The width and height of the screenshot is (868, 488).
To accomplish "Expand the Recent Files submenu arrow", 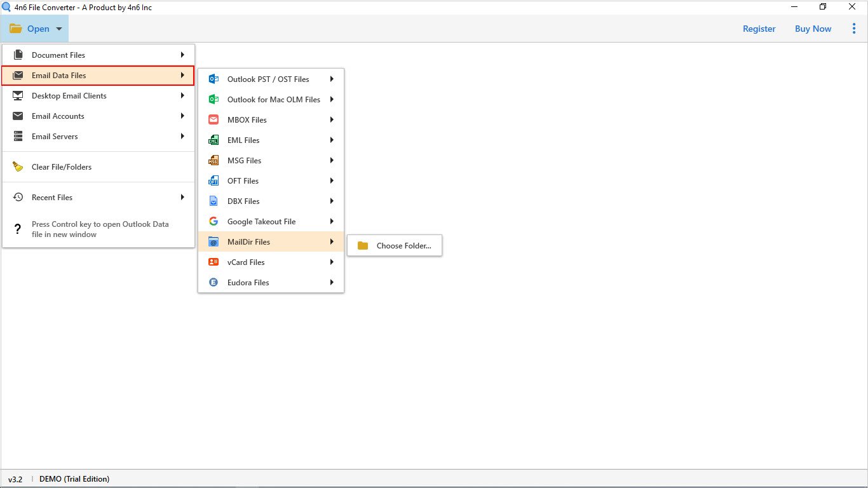I will 182,198.
